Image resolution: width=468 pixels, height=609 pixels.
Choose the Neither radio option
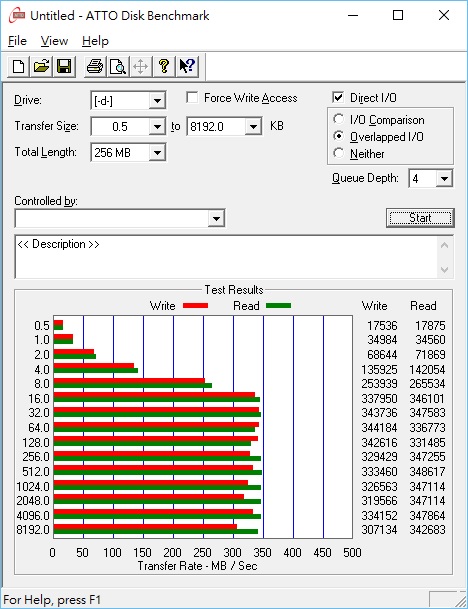pyautogui.click(x=338, y=153)
